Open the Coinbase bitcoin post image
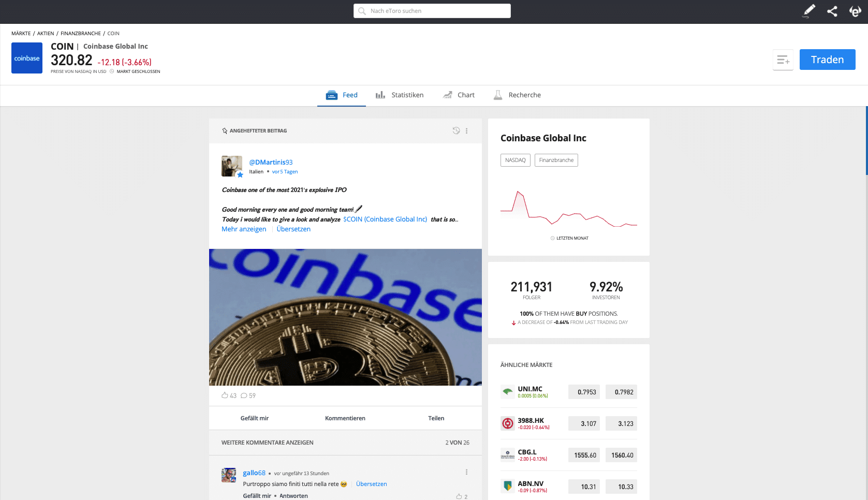 tap(345, 317)
